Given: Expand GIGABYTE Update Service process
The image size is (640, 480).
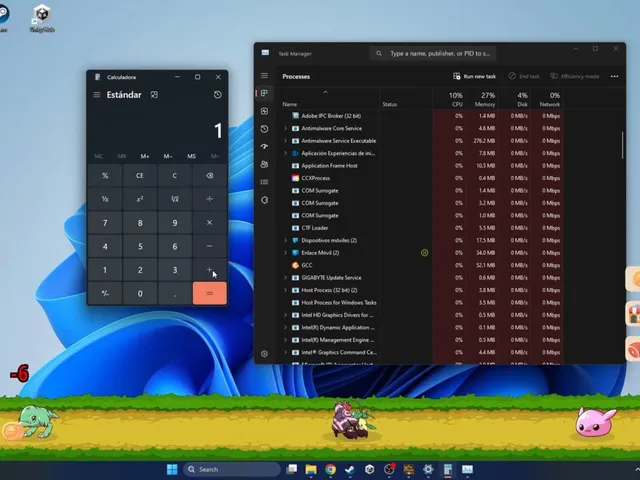Looking at the screenshot, I should click(285, 278).
